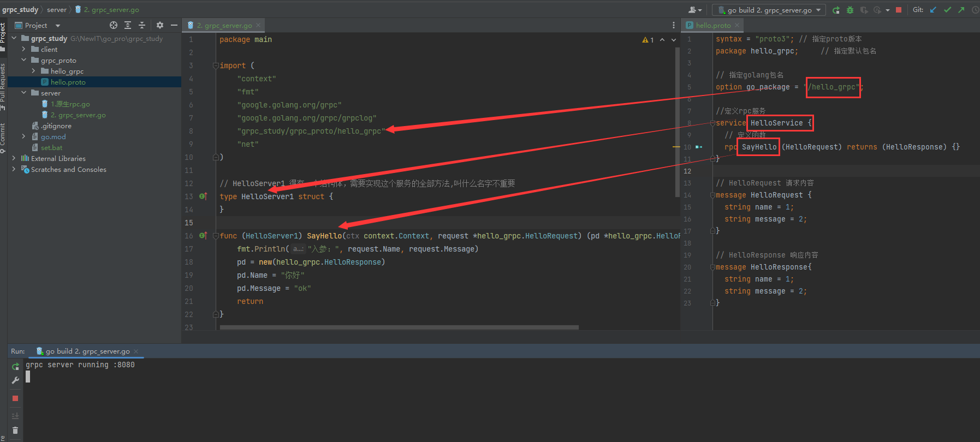Close 2. grpc_server.go editor tab
The image size is (980, 442).
(x=258, y=25)
